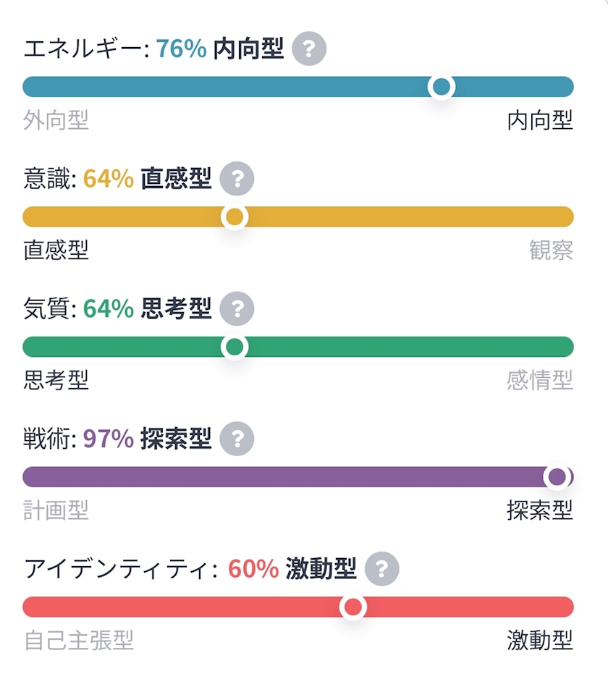Click the 計画型 label under the purple bar
608x700 pixels.
point(56,510)
